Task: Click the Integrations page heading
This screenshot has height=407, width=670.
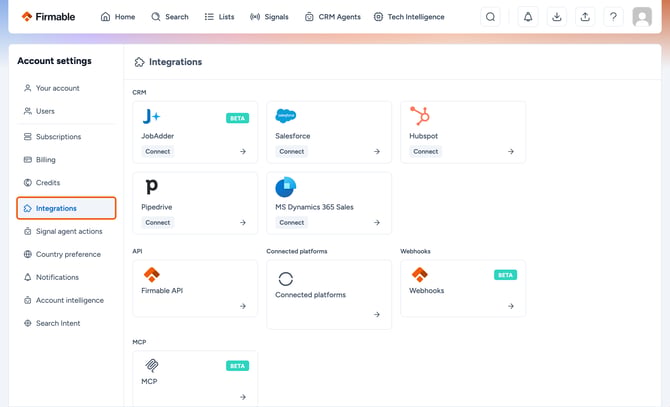Action: (x=175, y=62)
